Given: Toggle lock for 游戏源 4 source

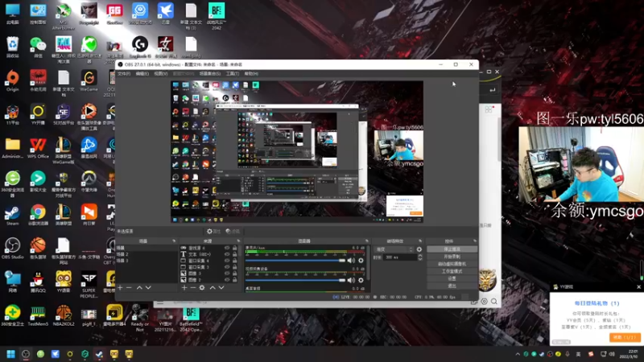Looking at the screenshot, I should (234, 248).
